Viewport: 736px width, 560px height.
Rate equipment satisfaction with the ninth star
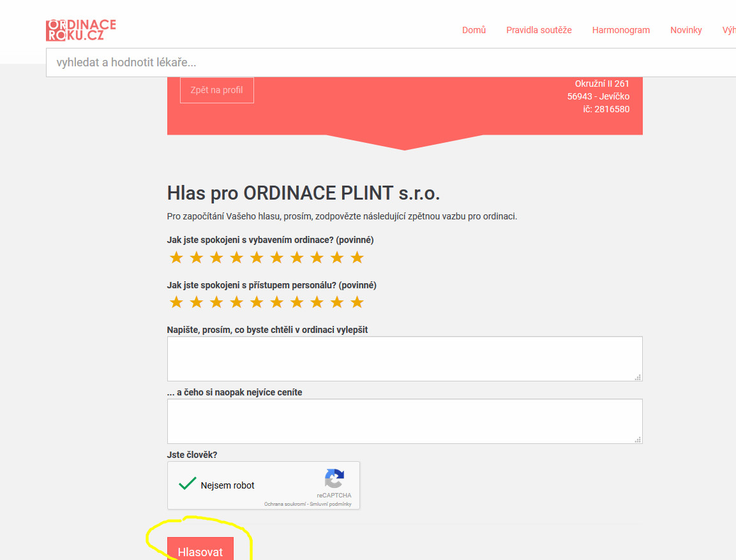point(337,257)
